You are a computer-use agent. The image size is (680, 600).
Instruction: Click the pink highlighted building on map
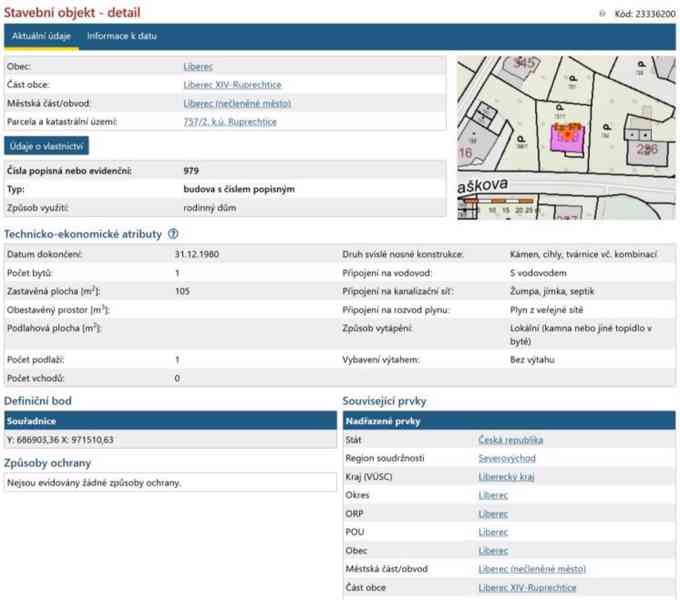coord(567,138)
